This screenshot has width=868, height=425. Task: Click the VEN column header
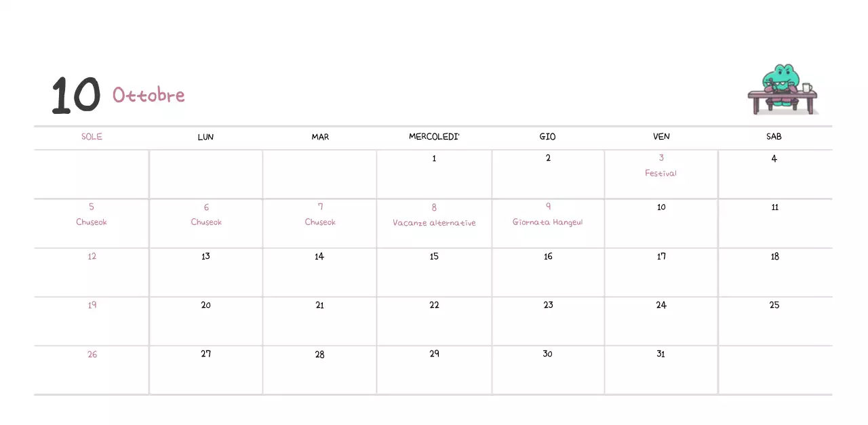[x=661, y=136]
